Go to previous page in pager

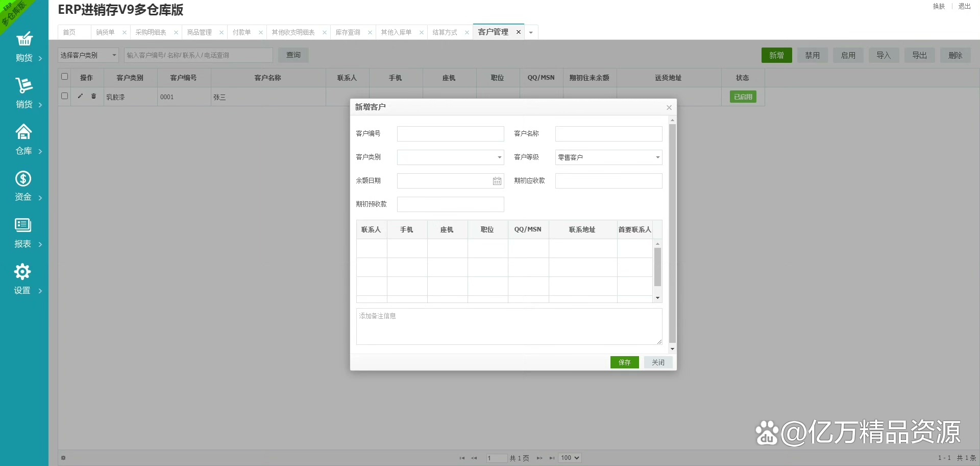[474, 458]
